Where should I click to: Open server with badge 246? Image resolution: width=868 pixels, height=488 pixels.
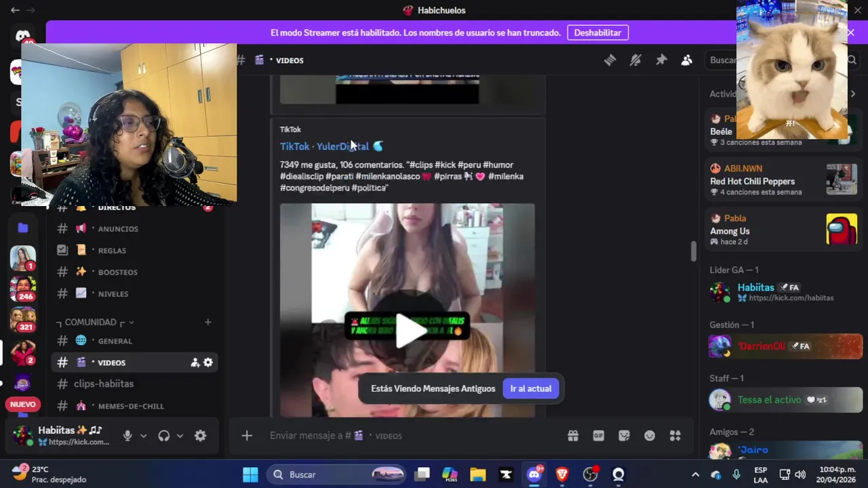click(23, 288)
